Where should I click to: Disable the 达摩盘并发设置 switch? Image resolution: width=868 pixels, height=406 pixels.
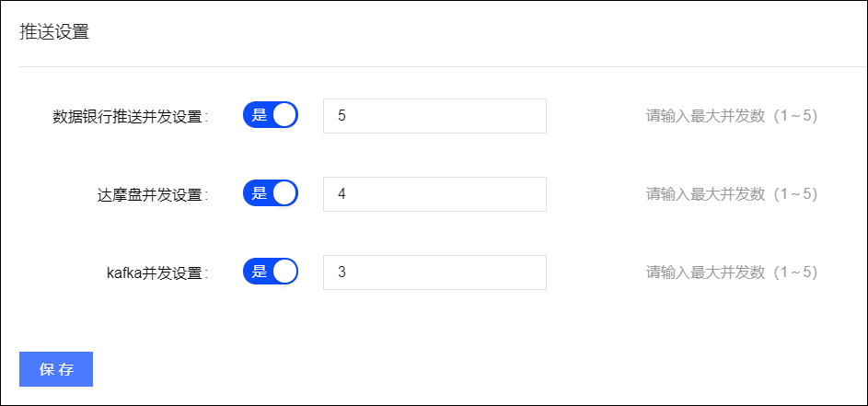(271, 193)
